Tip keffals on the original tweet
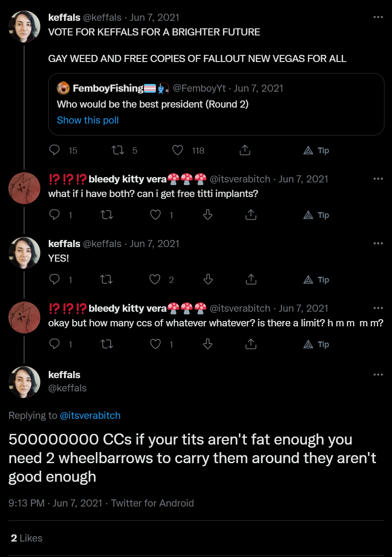Screen dimensions: 392x557 [316, 151]
